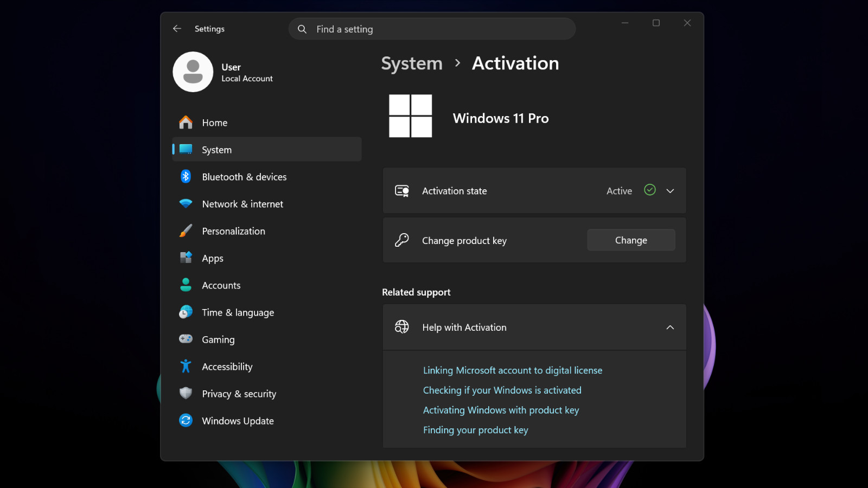Click the Windows 11 Pro edition text
868x488 pixels.
click(x=501, y=118)
